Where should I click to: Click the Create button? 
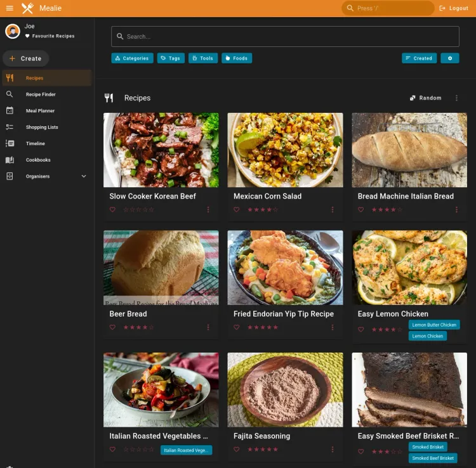click(x=26, y=58)
